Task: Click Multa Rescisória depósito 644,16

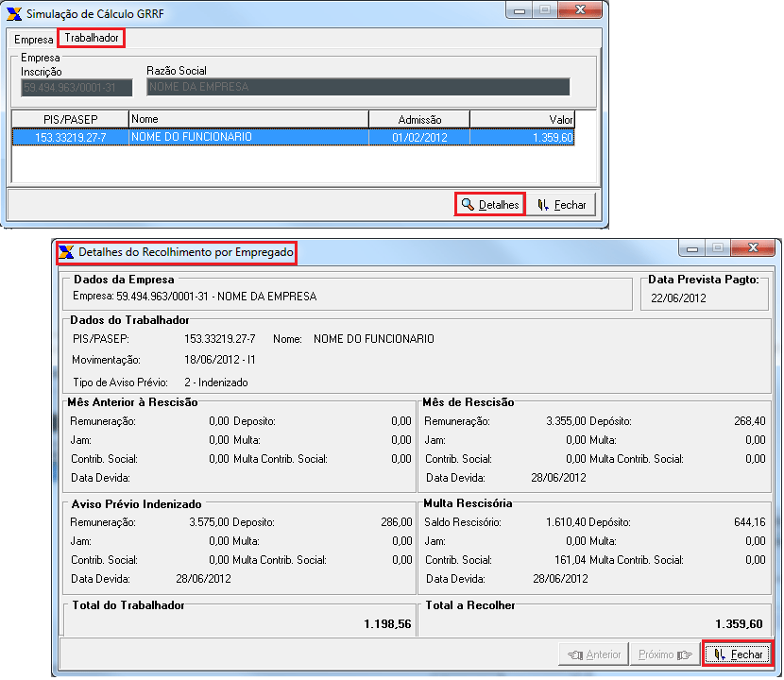Action: click(749, 522)
